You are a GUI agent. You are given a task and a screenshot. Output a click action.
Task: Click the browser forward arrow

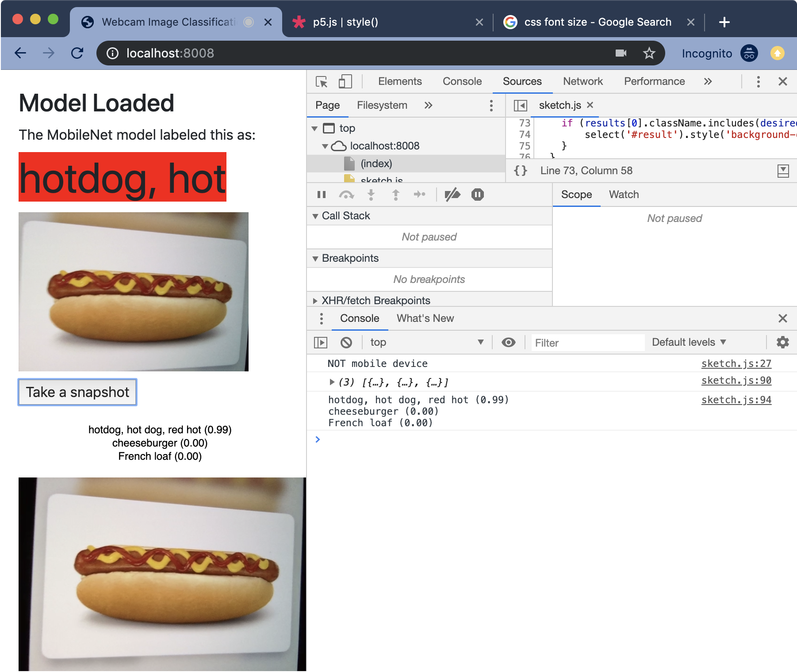point(49,53)
